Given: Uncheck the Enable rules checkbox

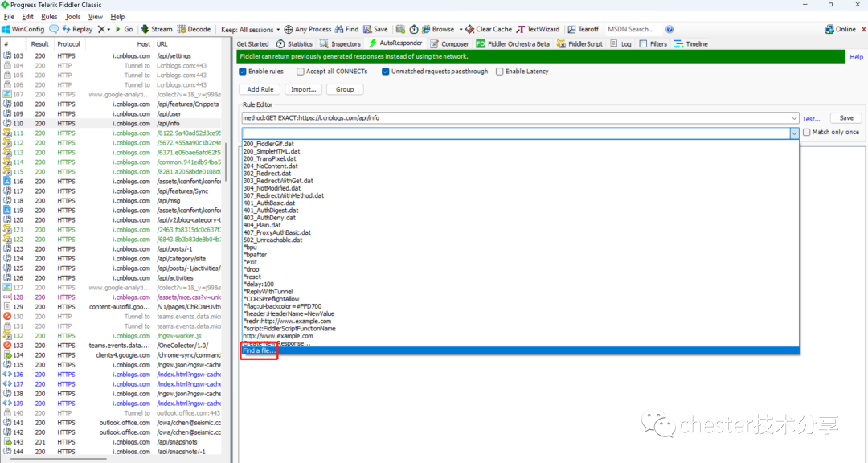Looking at the screenshot, I should 243,72.
